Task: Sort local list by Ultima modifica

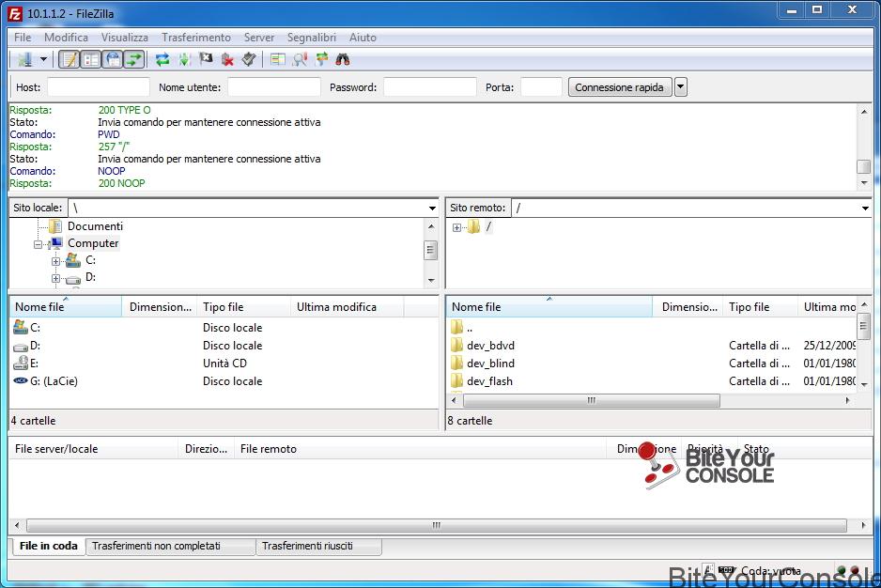Action: pos(348,307)
